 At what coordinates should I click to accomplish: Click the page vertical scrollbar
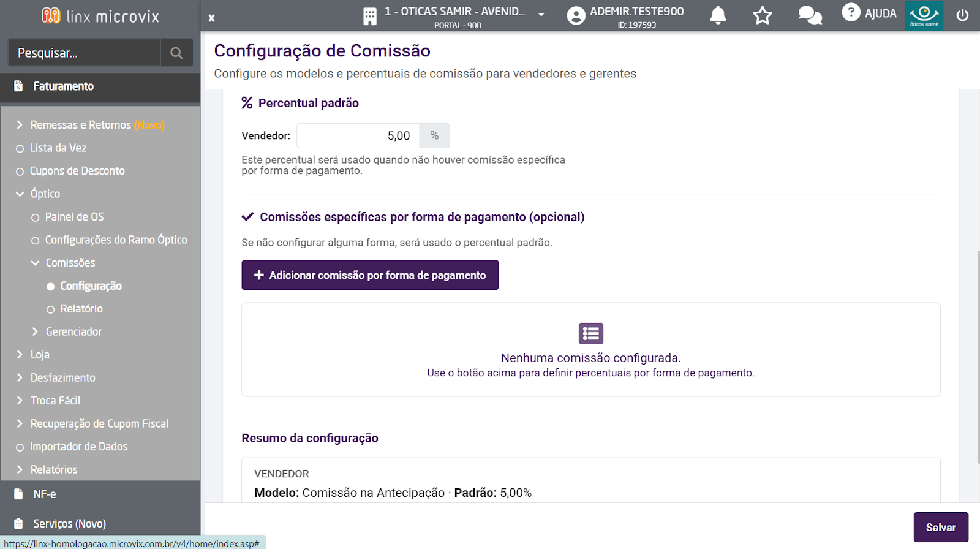tap(978, 355)
